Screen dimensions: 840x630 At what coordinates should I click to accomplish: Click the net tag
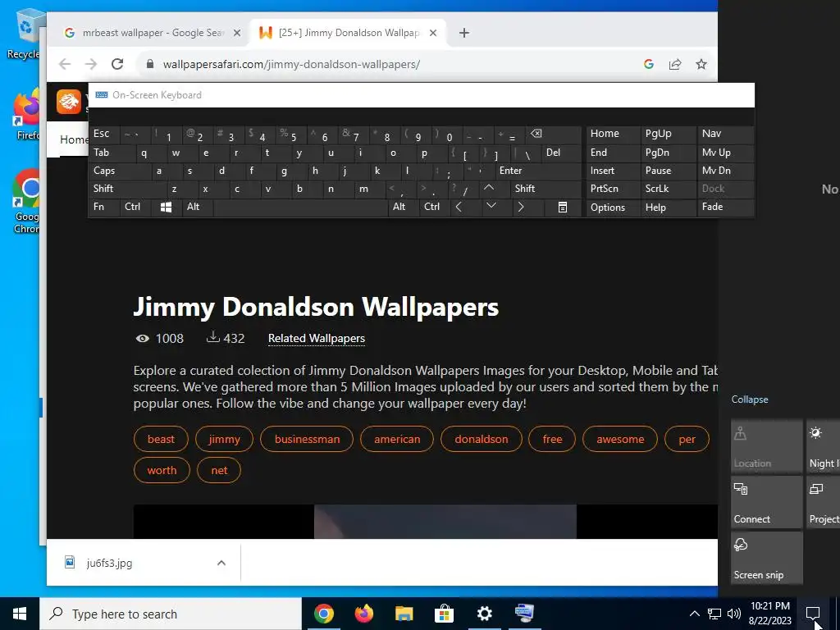coord(219,470)
